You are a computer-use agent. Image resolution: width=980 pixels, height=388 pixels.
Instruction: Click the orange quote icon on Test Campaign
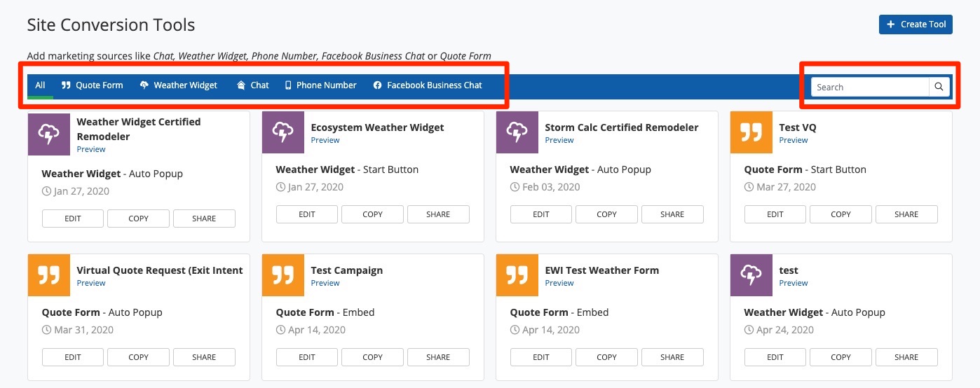[283, 275]
